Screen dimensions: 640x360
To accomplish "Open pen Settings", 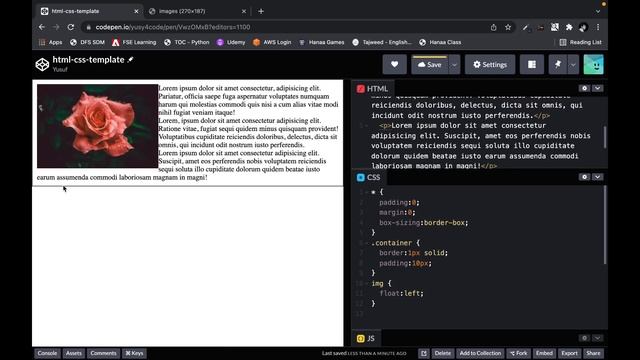I will (x=490, y=64).
